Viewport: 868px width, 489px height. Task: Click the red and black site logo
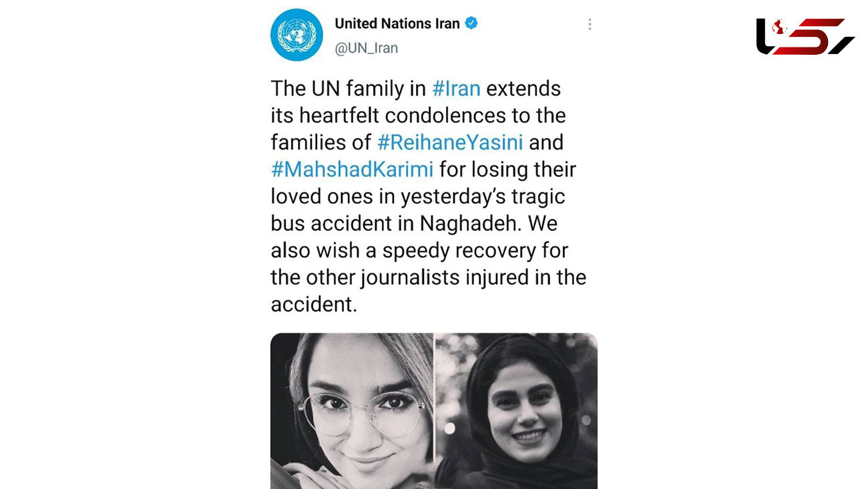click(x=805, y=36)
